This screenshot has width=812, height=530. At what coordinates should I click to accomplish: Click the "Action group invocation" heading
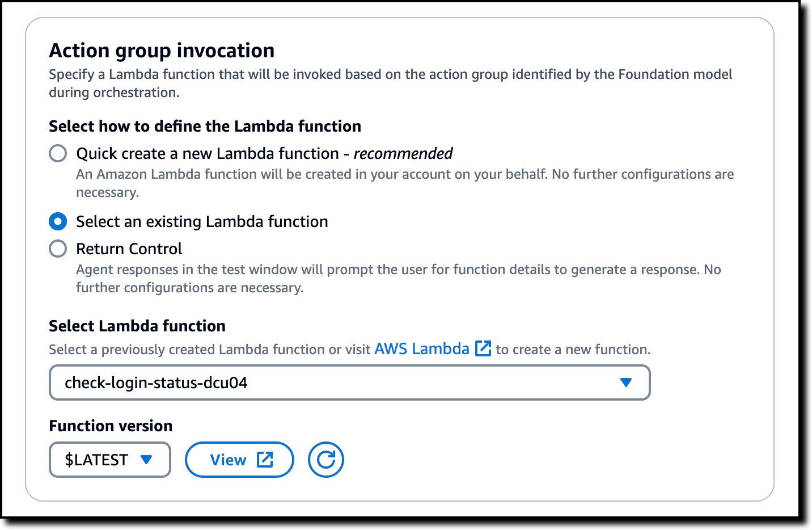tap(162, 51)
